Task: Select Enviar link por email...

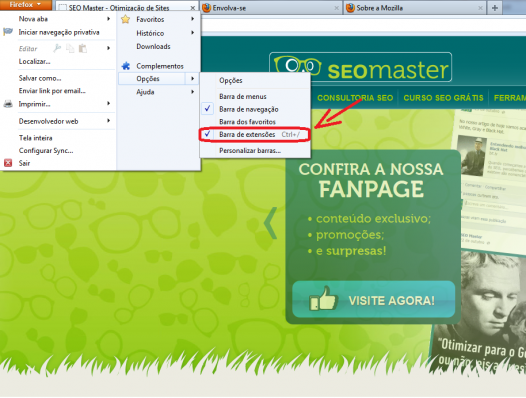Action: [x=52, y=91]
